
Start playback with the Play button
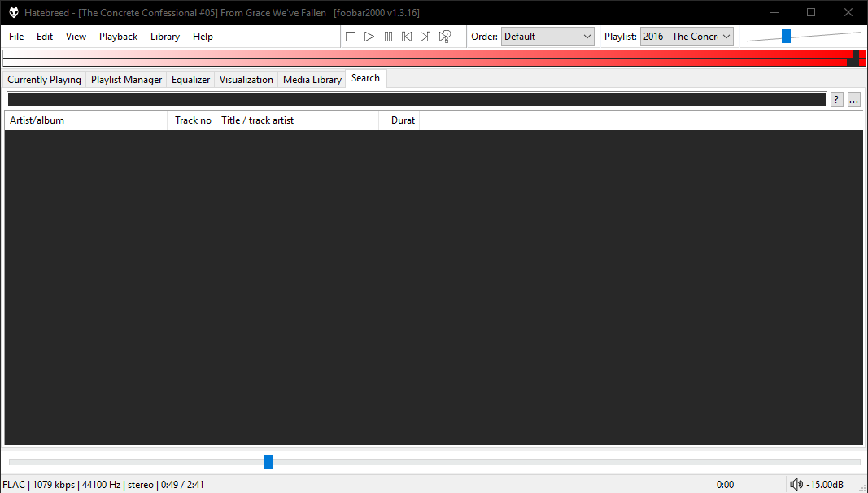coord(369,37)
